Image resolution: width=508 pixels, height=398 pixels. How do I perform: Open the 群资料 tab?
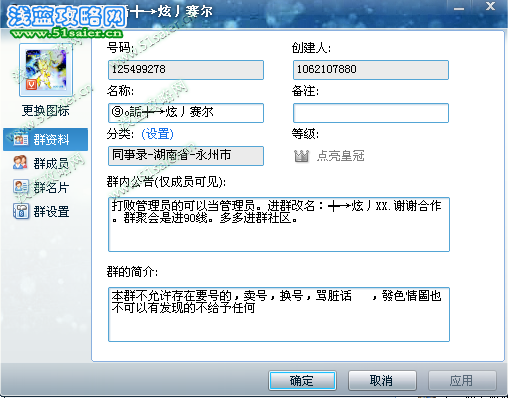pyautogui.click(x=46, y=139)
